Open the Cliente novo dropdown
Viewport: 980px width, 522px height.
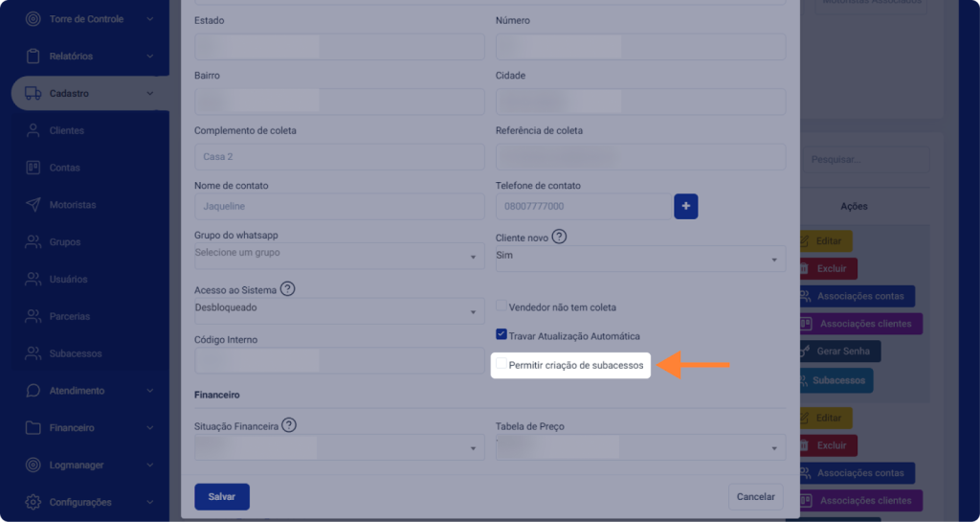(x=639, y=258)
